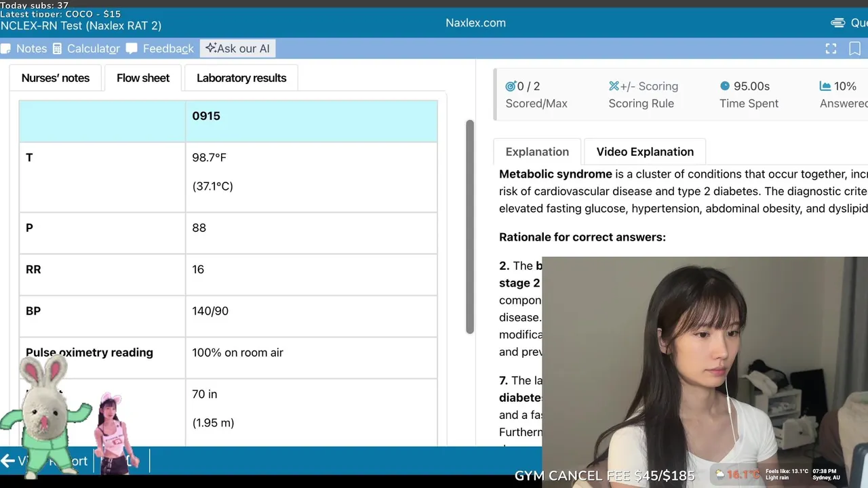This screenshot has width=868, height=488.
Task: Click the (37.1°C) temperature value
Action: pos(212,186)
